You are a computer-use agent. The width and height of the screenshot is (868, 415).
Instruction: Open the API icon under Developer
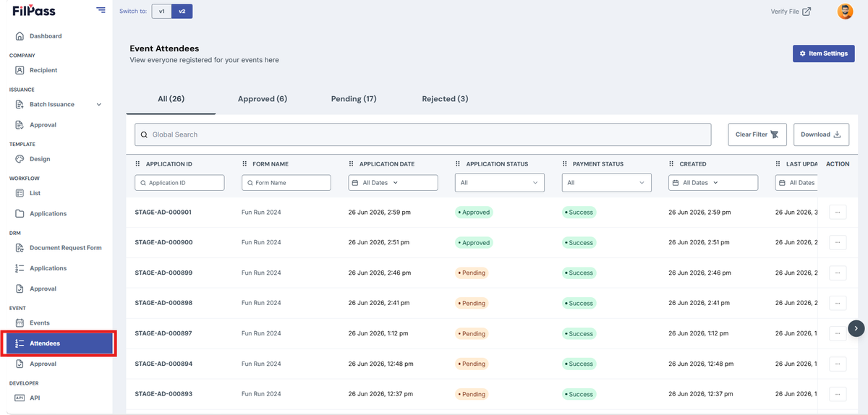click(x=20, y=398)
